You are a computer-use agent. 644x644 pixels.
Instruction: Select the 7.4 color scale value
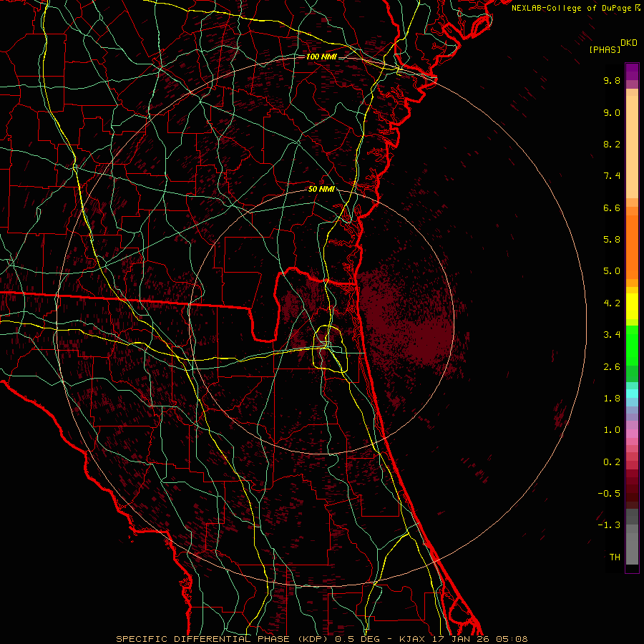click(612, 176)
